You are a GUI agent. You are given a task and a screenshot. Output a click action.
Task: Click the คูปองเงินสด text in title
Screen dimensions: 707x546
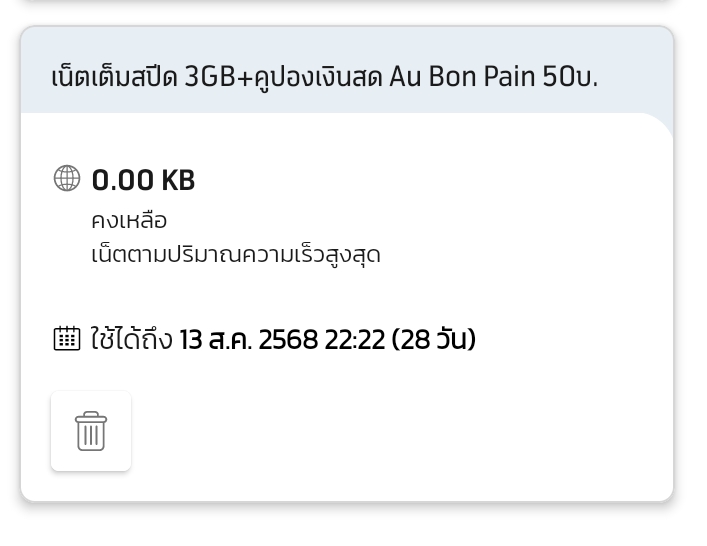click(x=318, y=78)
